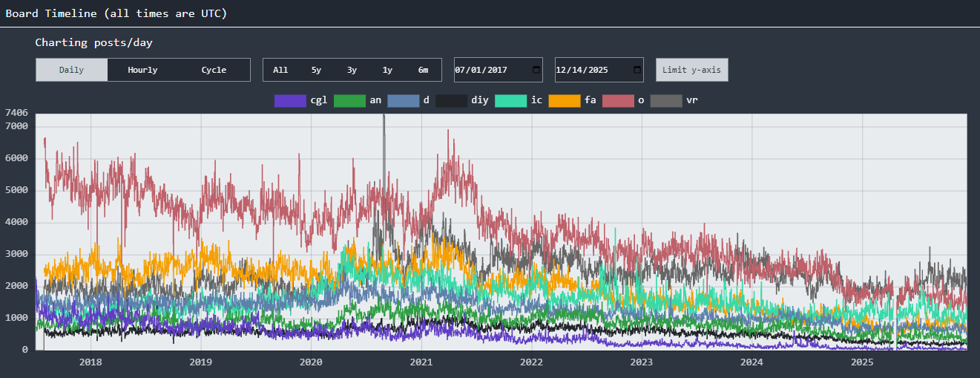This screenshot has width=980, height=378.
Task: Open the start date calendar picker icon
Action: 536,70
